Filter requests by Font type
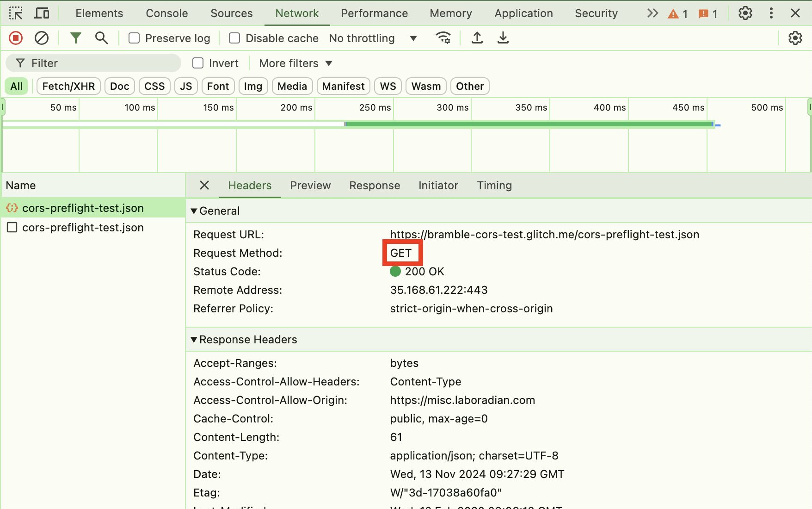The height and width of the screenshot is (509, 812). coord(218,86)
